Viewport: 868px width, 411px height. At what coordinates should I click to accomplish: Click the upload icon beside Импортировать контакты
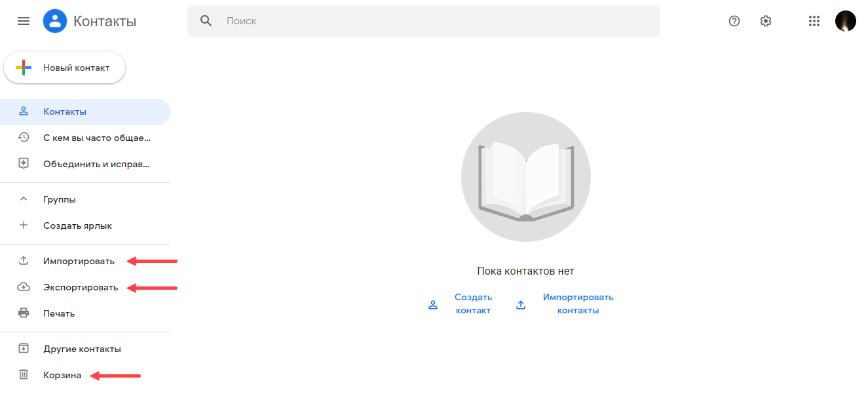pyautogui.click(x=521, y=305)
